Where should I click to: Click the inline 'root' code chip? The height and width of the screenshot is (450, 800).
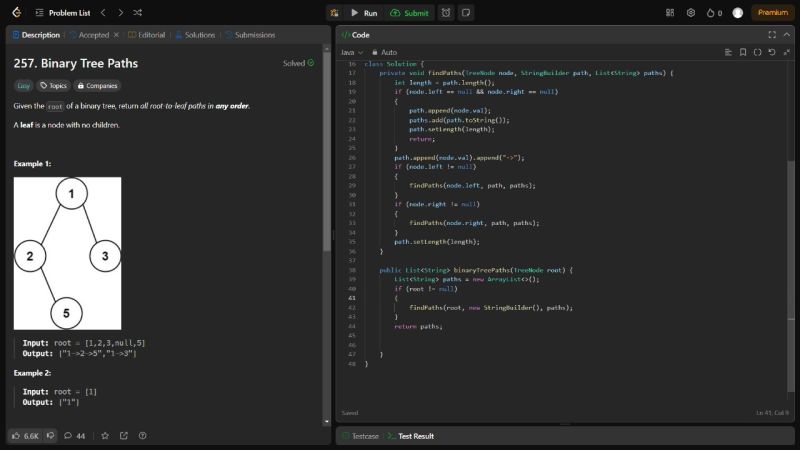(x=55, y=106)
